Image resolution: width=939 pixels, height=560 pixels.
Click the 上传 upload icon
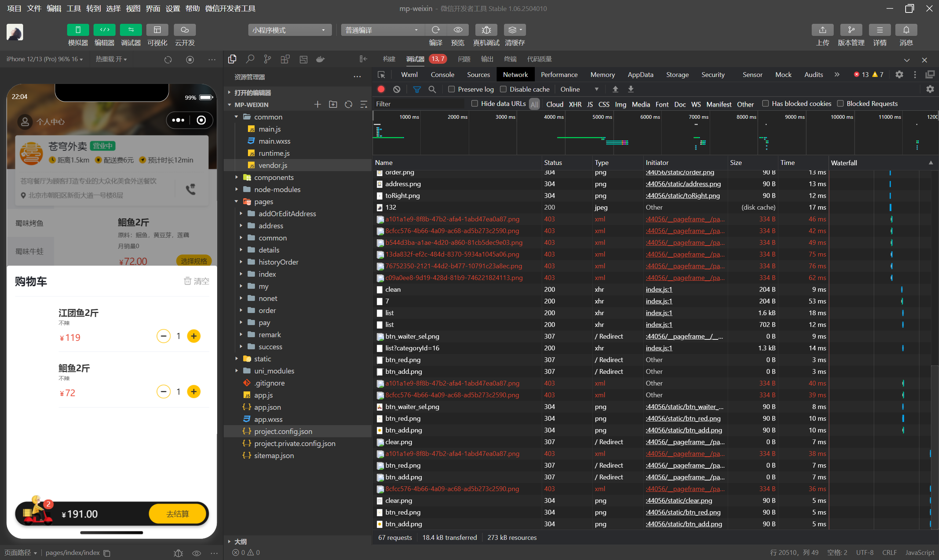pyautogui.click(x=822, y=30)
